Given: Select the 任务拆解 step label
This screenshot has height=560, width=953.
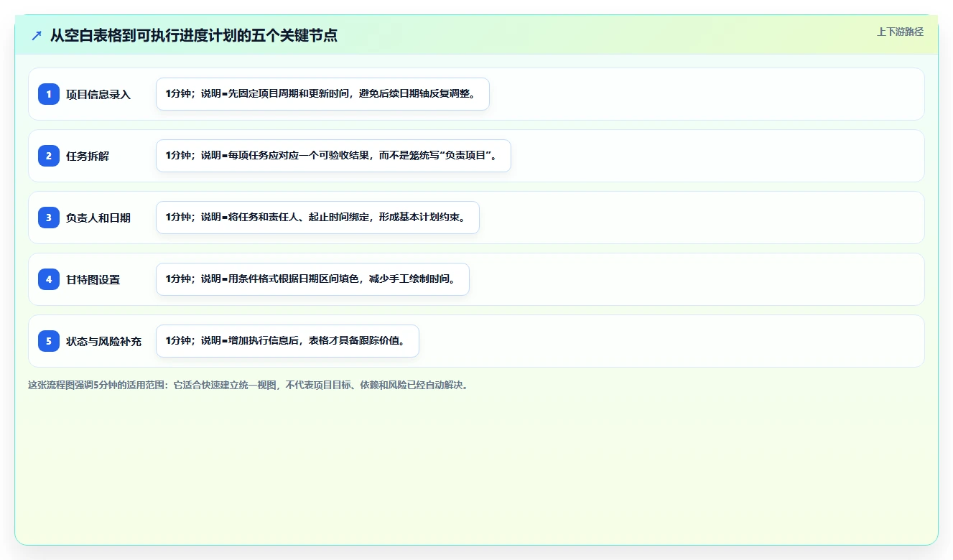Looking at the screenshot, I should (x=88, y=156).
